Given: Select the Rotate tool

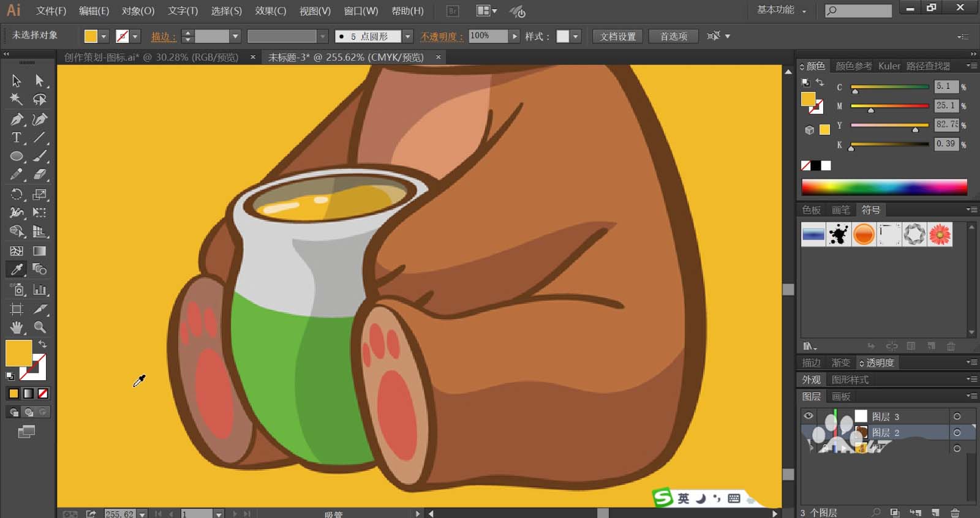Looking at the screenshot, I should 17,195.
